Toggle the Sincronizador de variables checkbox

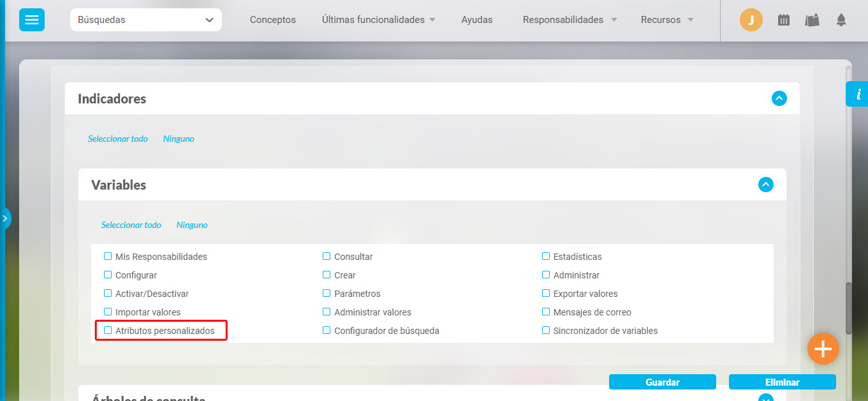(546, 331)
